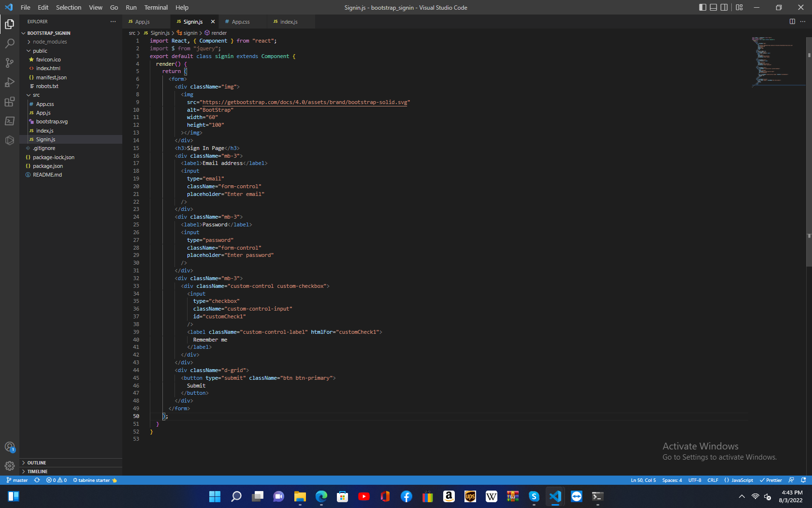This screenshot has width=812, height=508.
Task: Click the sync changes icon next to master
Action: [x=37, y=480]
